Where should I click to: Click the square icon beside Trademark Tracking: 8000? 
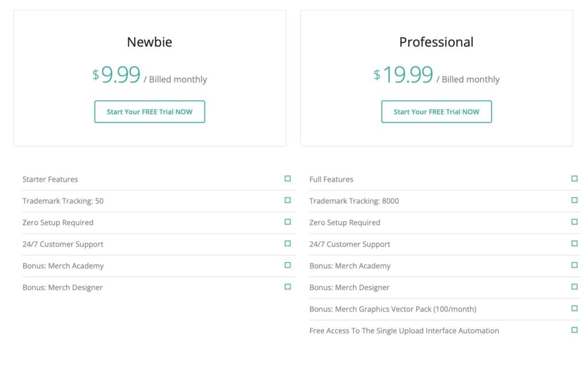(574, 201)
